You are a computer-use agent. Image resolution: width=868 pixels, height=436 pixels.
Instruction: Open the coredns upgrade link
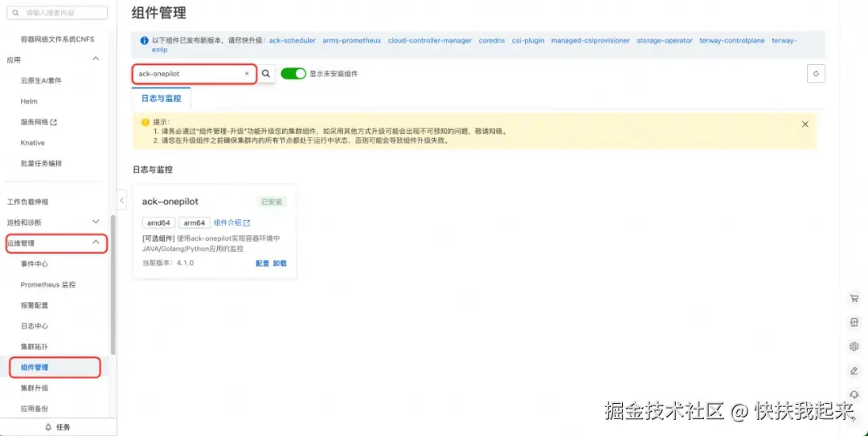pos(492,40)
